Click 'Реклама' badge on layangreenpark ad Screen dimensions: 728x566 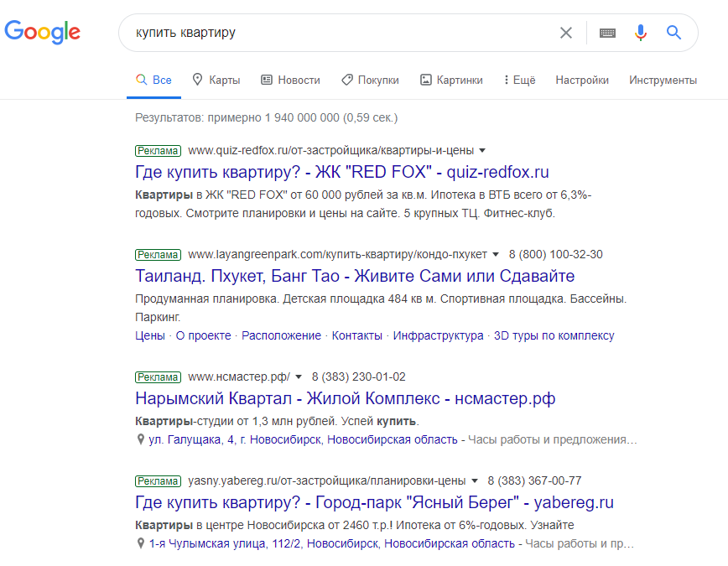(158, 254)
